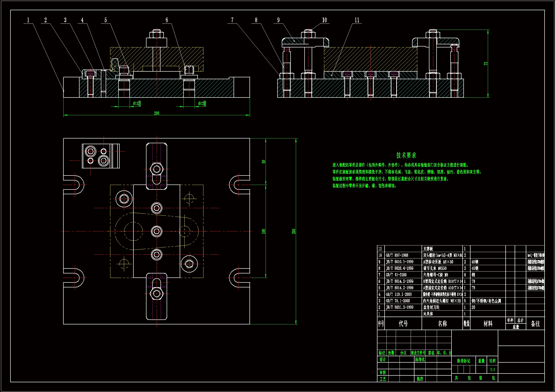
Task: Click the vertical 200 dimension beside top view
Action: click(x=294, y=231)
